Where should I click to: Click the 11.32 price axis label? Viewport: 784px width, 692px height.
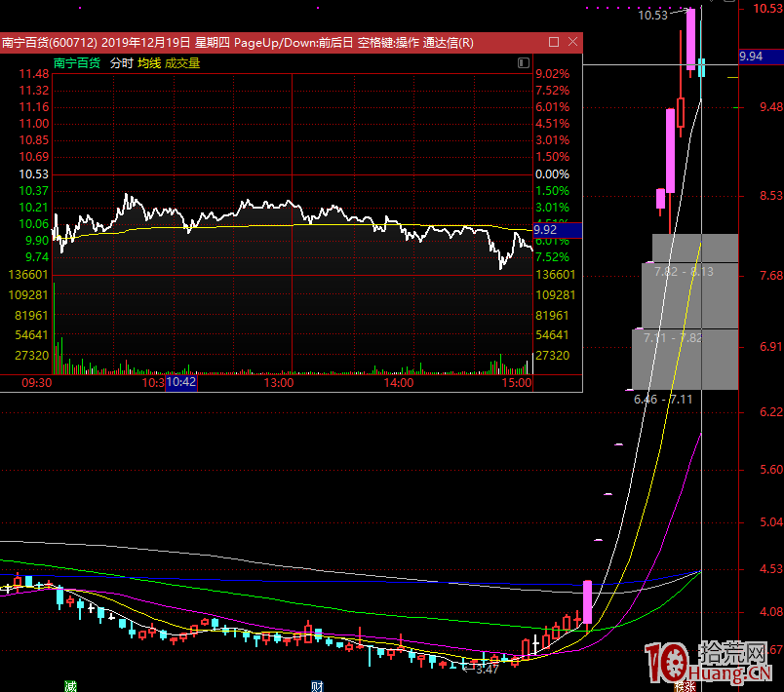[34, 91]
